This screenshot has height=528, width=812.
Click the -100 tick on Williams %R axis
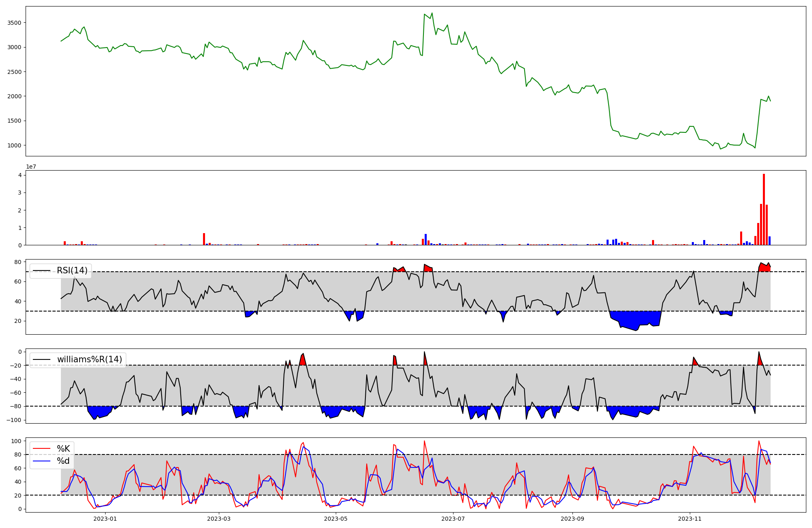pyautogui.click(x=15, y=420)
